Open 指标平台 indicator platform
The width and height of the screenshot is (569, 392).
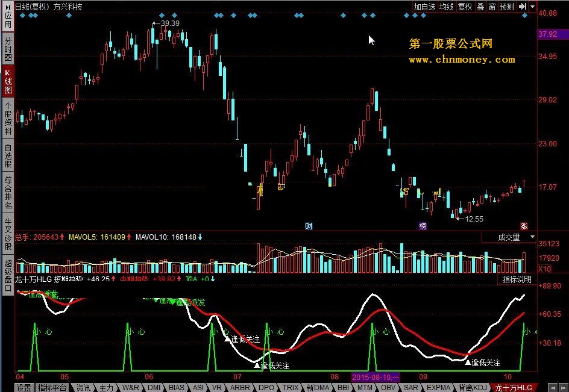(x=52, y=388)
